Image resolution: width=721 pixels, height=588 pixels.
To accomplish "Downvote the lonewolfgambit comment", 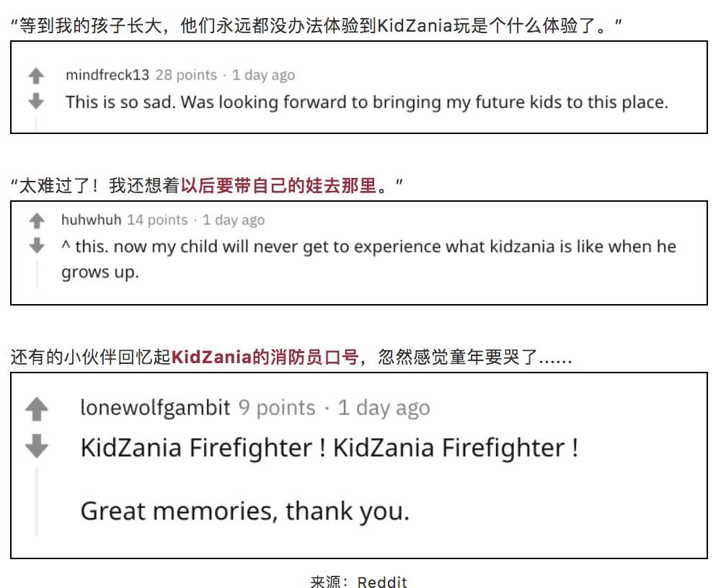I will click(x=37, y=447).
